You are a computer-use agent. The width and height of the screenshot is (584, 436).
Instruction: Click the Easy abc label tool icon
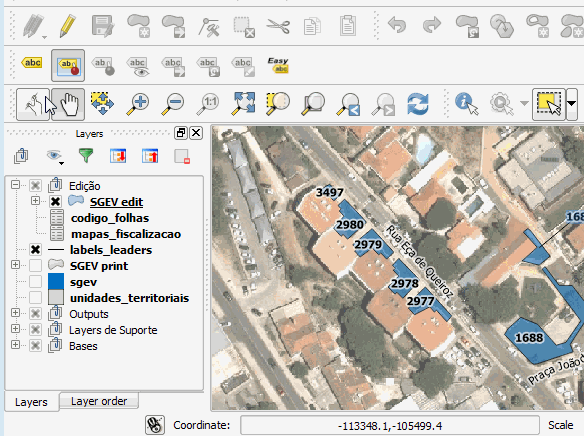(278, 66)
